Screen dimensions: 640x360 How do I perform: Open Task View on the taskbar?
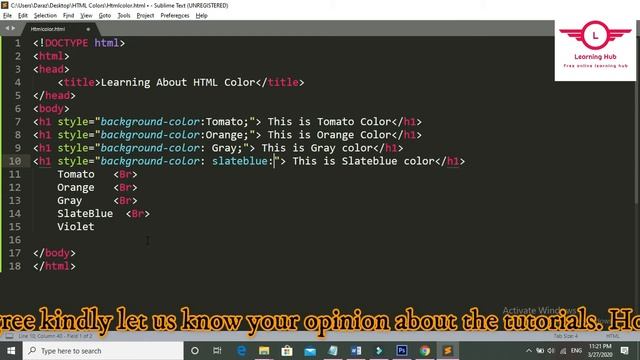[217, 351]
